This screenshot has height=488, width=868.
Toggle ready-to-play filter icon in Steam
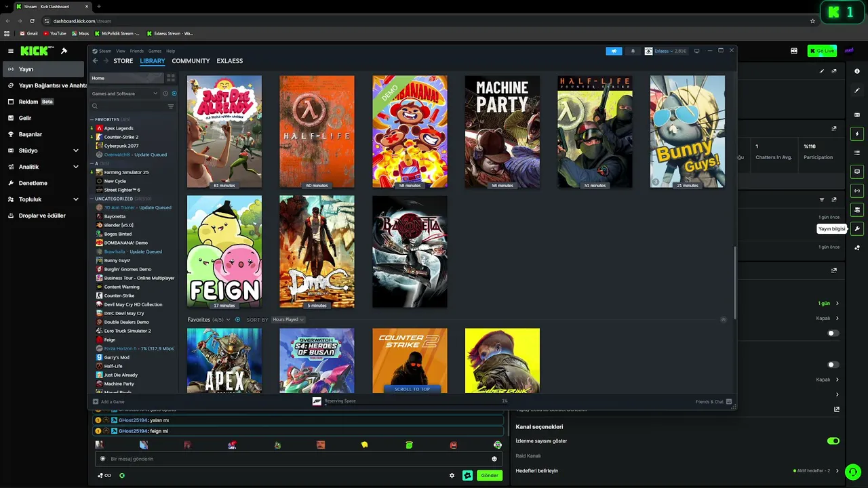tap(174, 94)
